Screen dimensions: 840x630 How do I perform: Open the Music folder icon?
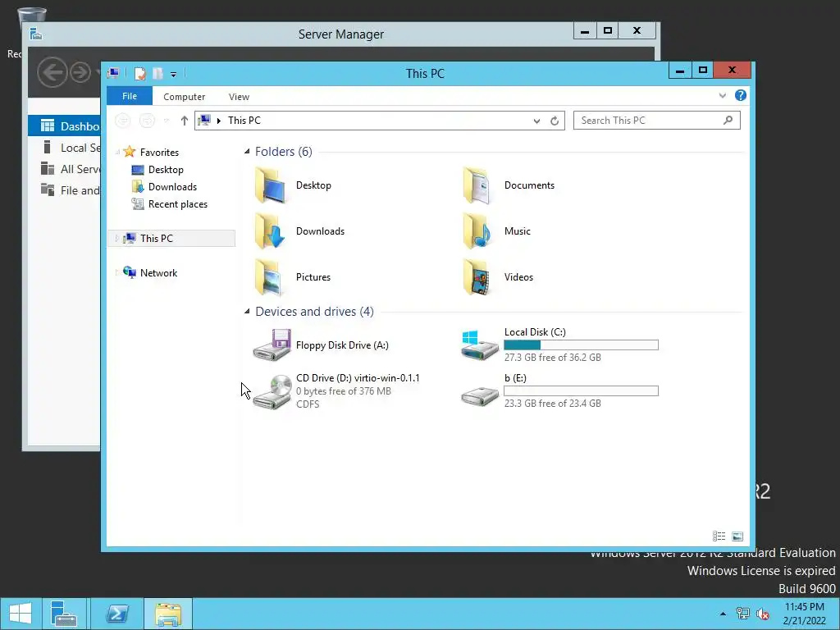pos(477,231)
